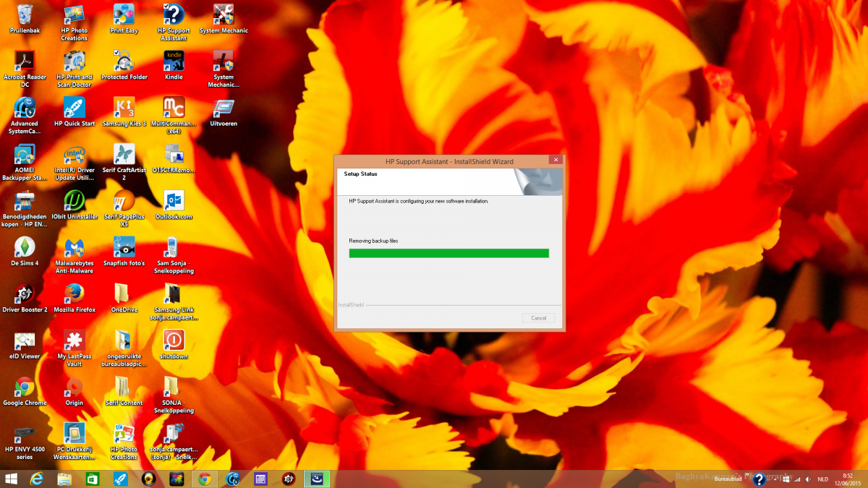Screen dimensions: 868x488
Task: Click the HP Support Assistant question-mark tray icon
Action: (x=759, y=479)
